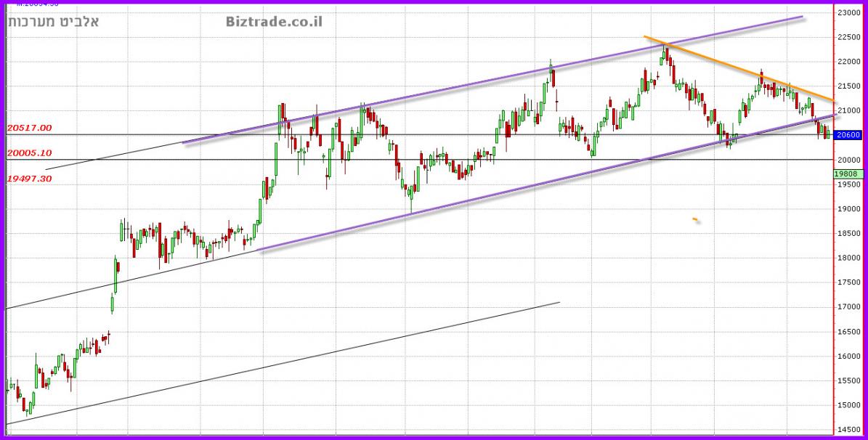
Task: Select the highest peak candle touching orange line
Action: [664, 52]
